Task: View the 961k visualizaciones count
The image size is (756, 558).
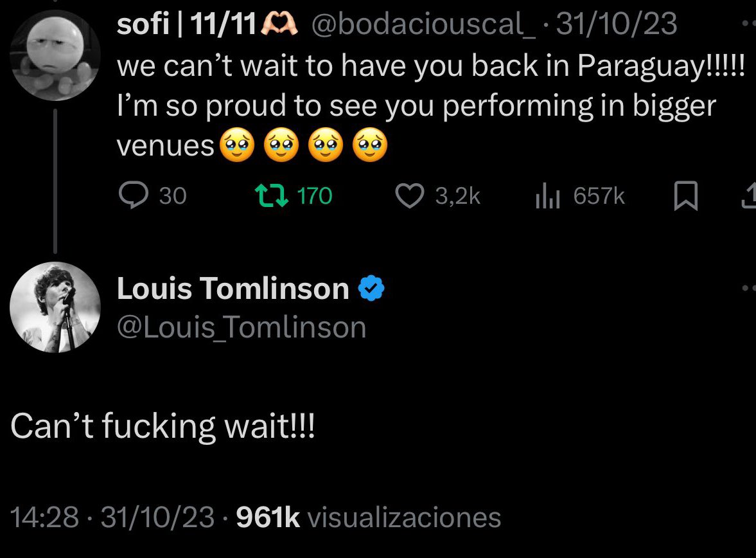Action: pos(368,517)
